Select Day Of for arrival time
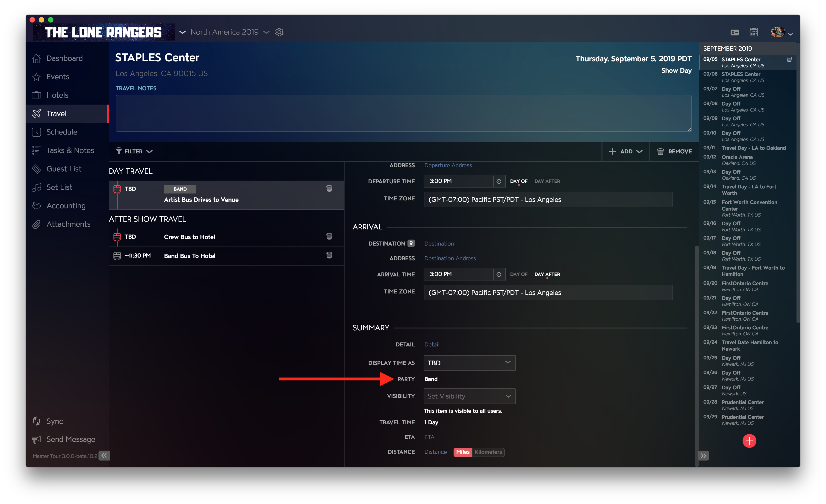 coord(519,274)
